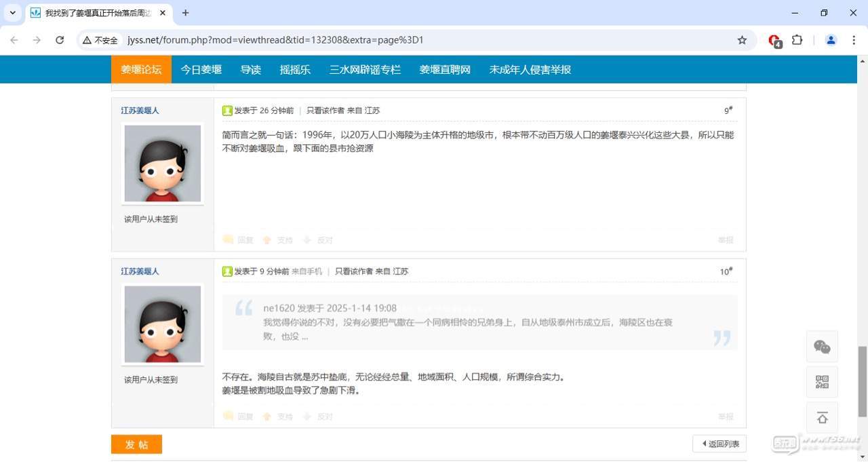Open the Chrome three-dot menu
Viewport: 868px width, 462px height.
point(854,40)
